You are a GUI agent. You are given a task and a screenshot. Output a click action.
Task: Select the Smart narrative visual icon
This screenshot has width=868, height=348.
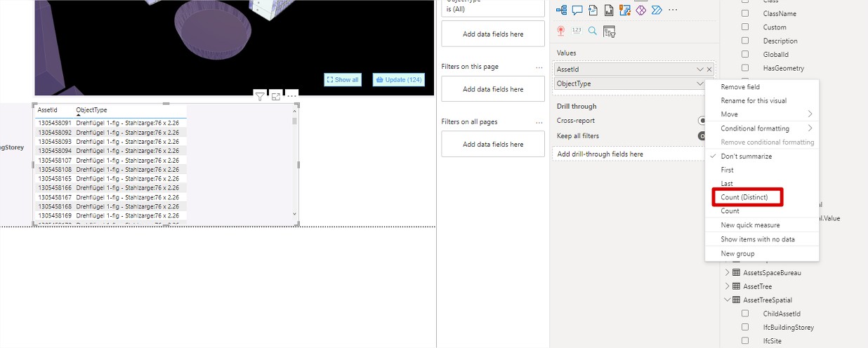tap(593, 10)
